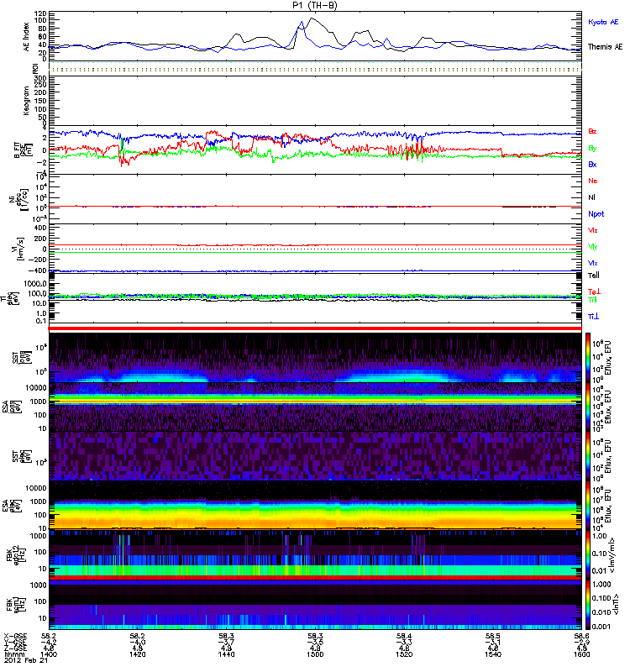The image size is (630, 672).
Task: Click the 1540 time tick label
Action: coord(493,654)
